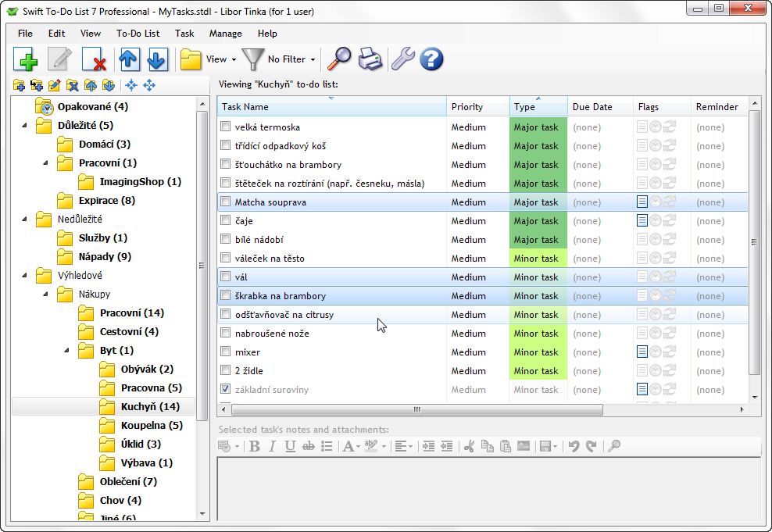The width and height of the screenshot is (772, 532).
Task: Click the blue Help question mark icon
Action: 431,59
